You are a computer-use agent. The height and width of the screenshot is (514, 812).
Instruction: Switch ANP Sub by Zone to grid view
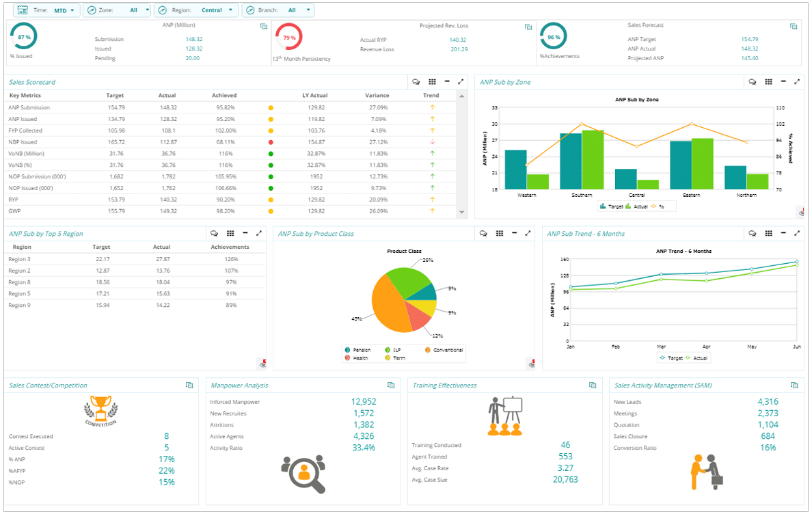pos(768,82)
